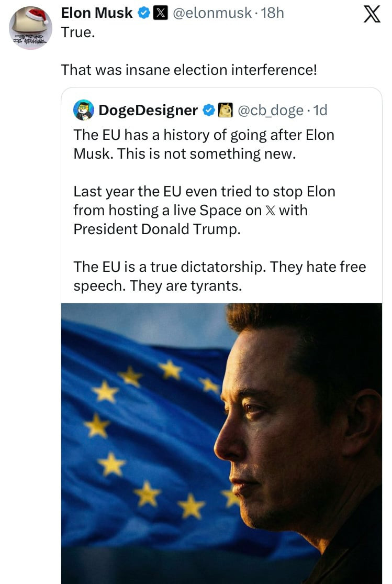
Task: Click "That was insane election interference!" text
Action: (x=189, y=70)
